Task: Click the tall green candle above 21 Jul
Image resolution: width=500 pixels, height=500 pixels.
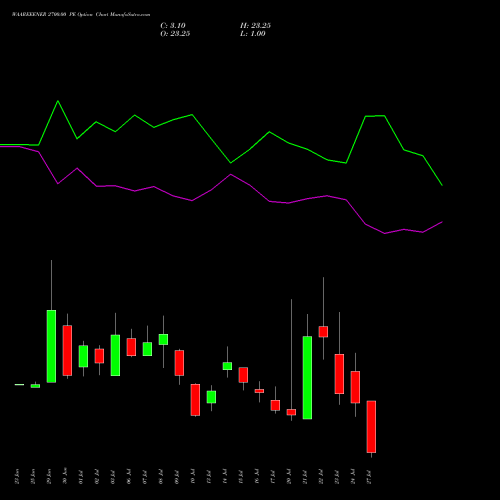Action: click(x=307, y=378)
